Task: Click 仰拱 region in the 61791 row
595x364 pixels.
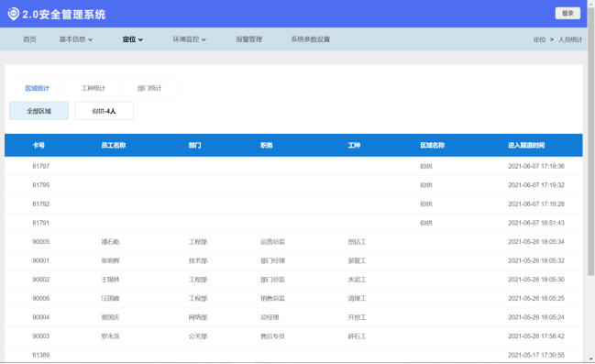Action: pos(426,223)
